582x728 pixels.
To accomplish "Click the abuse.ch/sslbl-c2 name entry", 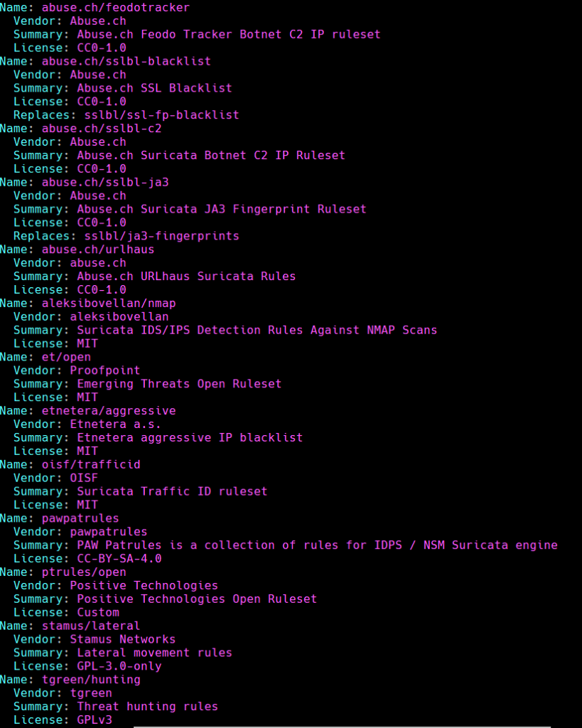I will (x=101, y=129).
